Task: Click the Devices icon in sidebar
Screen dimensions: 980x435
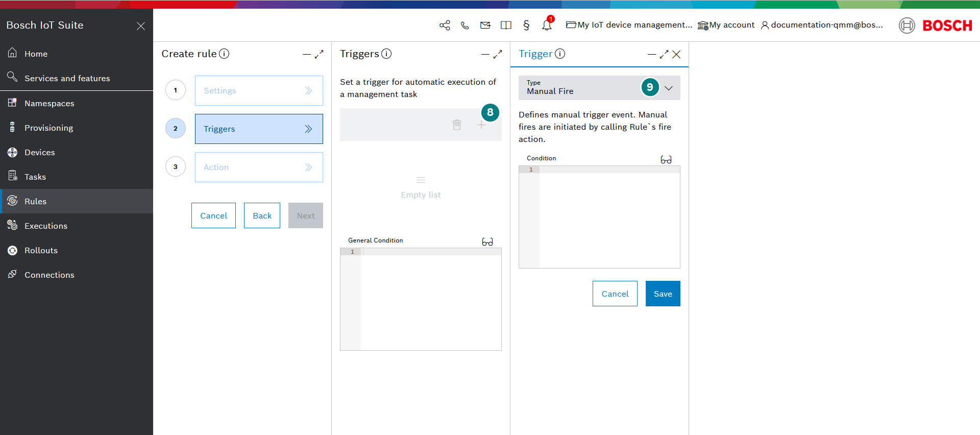Action: coord(12,152)
